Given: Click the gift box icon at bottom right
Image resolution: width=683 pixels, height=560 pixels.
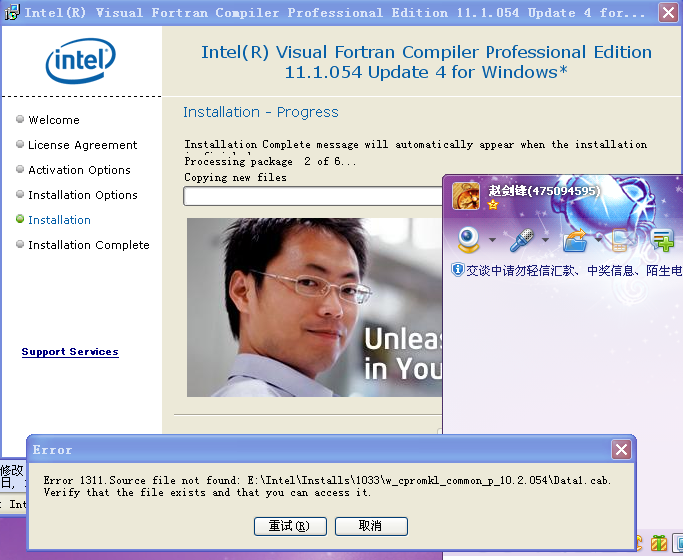Looking at the screenshot, I should [x=659, y=543].
